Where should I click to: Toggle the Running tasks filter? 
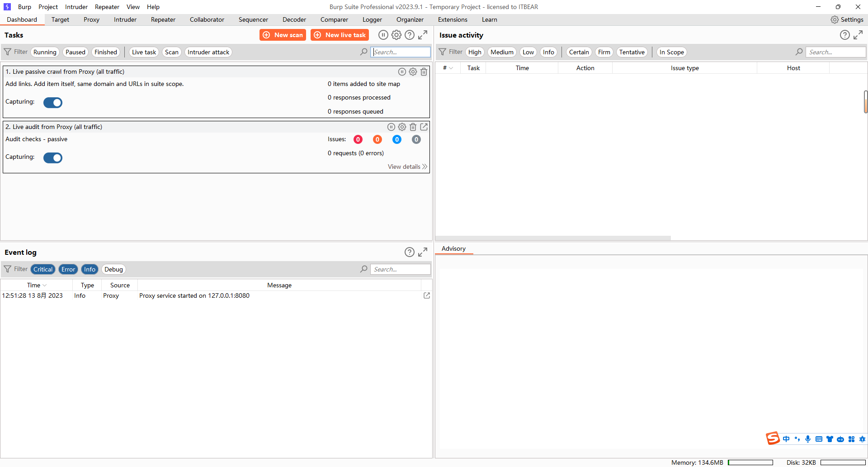[45, 52]
